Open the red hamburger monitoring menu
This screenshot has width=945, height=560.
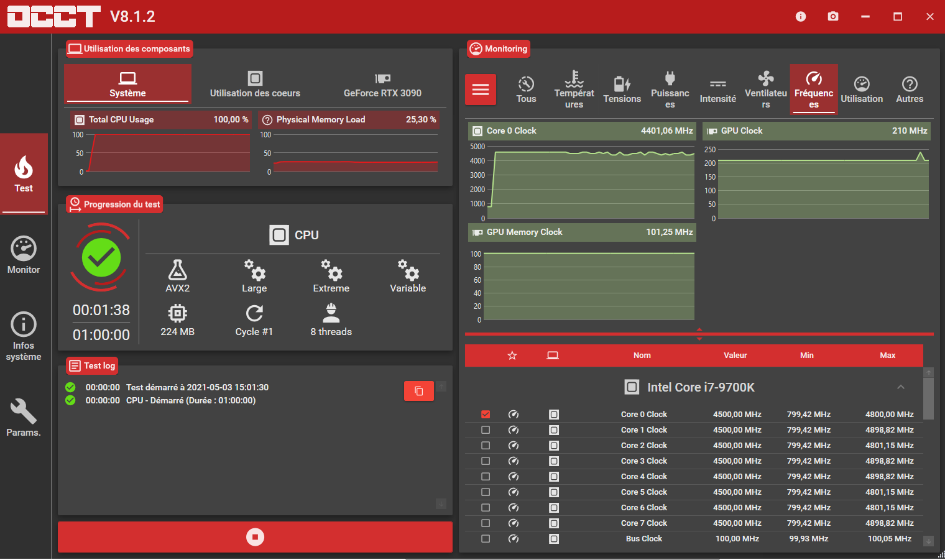[x=481, y=90]
